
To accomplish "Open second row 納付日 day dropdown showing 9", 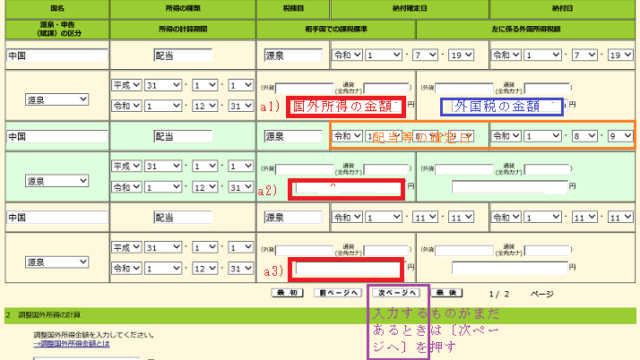I will pos(620,136).
